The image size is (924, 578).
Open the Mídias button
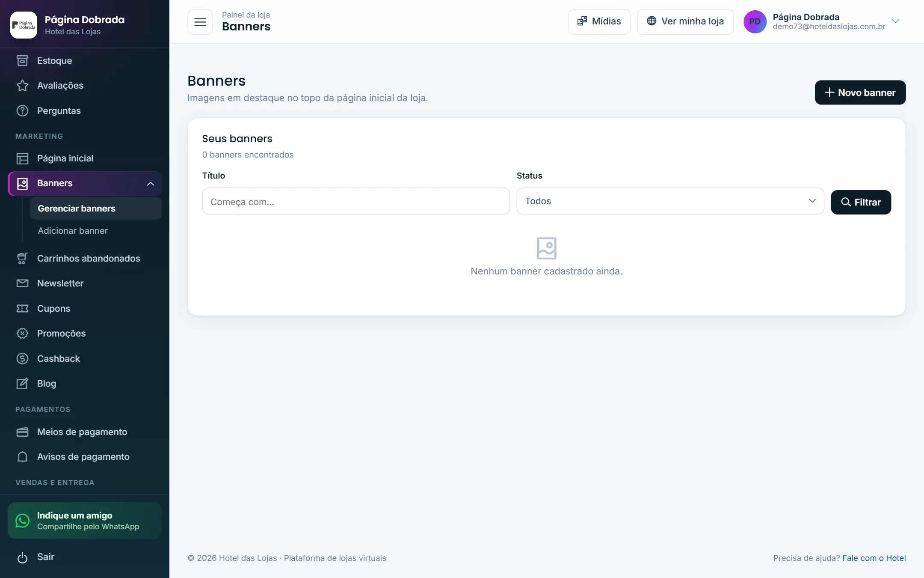click(599, 21)
